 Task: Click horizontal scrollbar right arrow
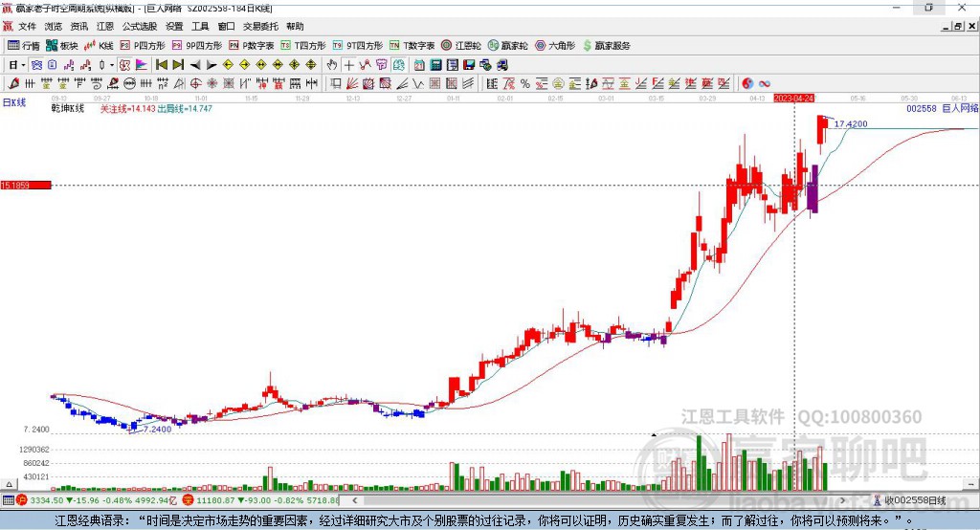[x=842, y=500]
